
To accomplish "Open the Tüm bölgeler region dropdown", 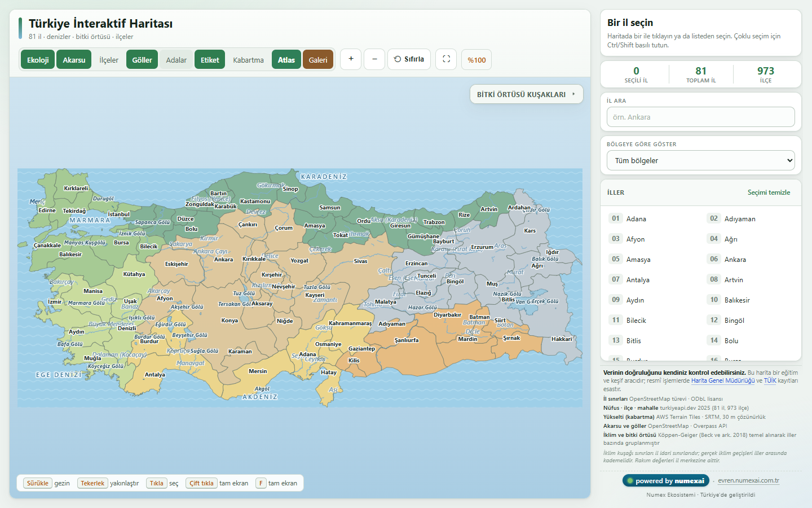I will coord(701,160).
